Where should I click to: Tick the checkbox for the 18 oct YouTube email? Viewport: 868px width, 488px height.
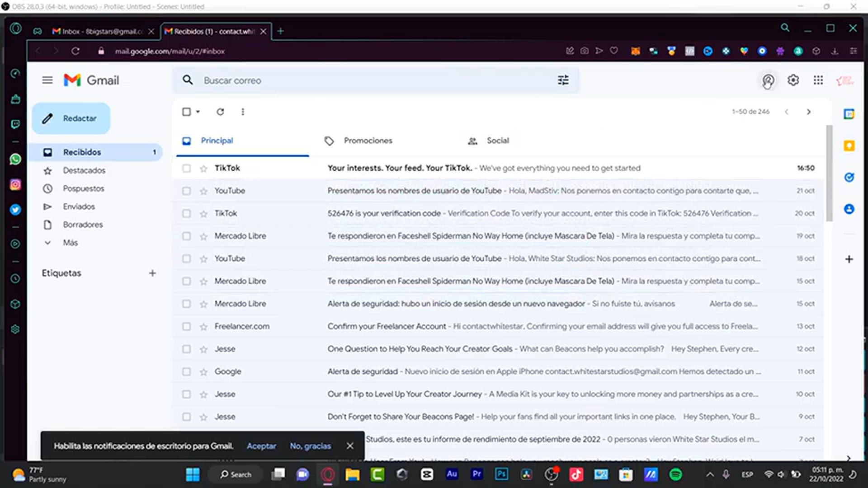click(x=186, y=258)
